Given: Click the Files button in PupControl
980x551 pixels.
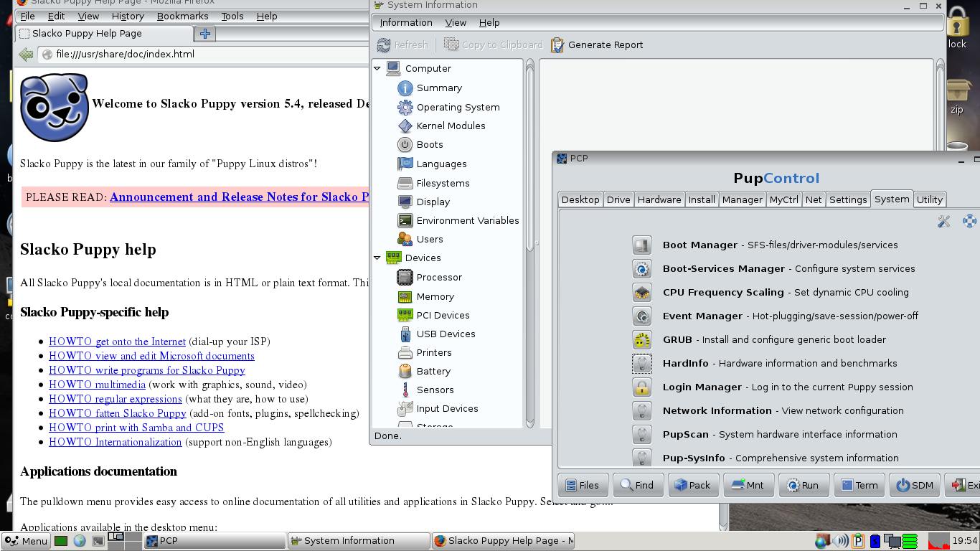Looking at the screenshot, I should [x=582, y=485].
